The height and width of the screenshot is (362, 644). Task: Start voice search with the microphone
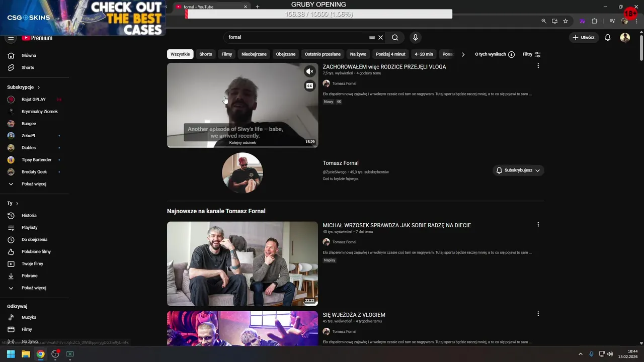coord(415,37)
